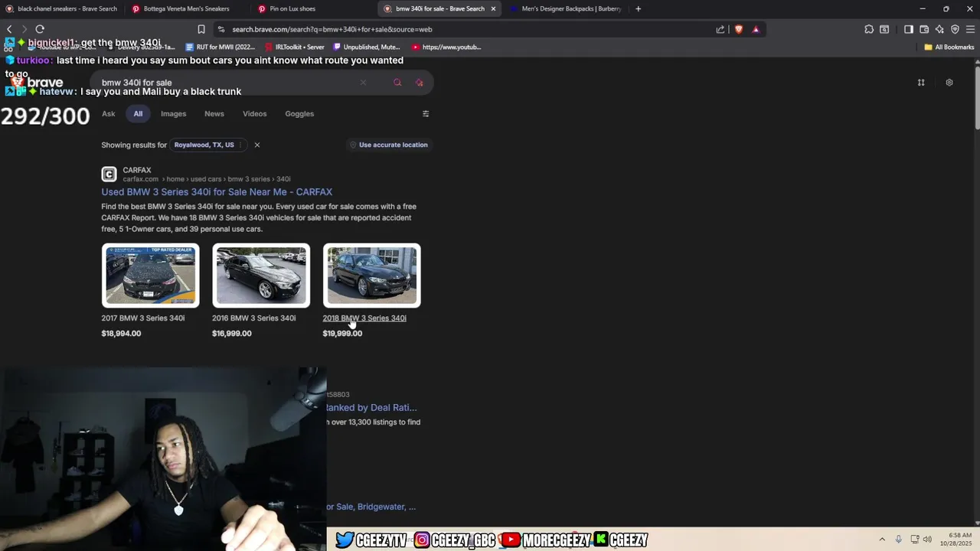Open the 2016 BMW 3 Series 340i link

click(254, 318)
